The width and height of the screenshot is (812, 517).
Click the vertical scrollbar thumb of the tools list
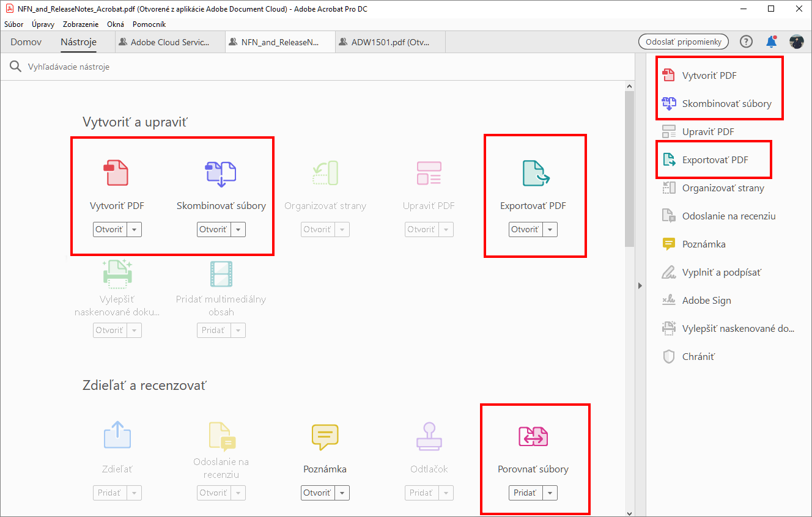630,170
